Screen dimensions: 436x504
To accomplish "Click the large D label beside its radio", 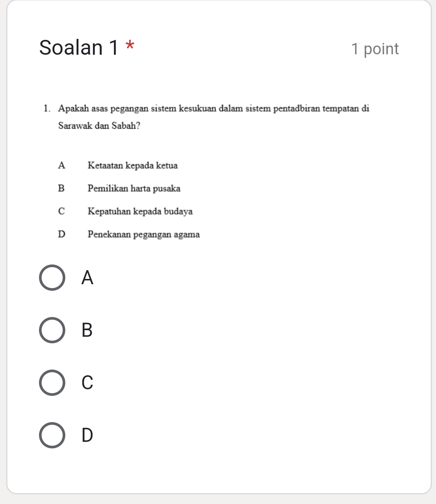I will click(x=88, y=435).
